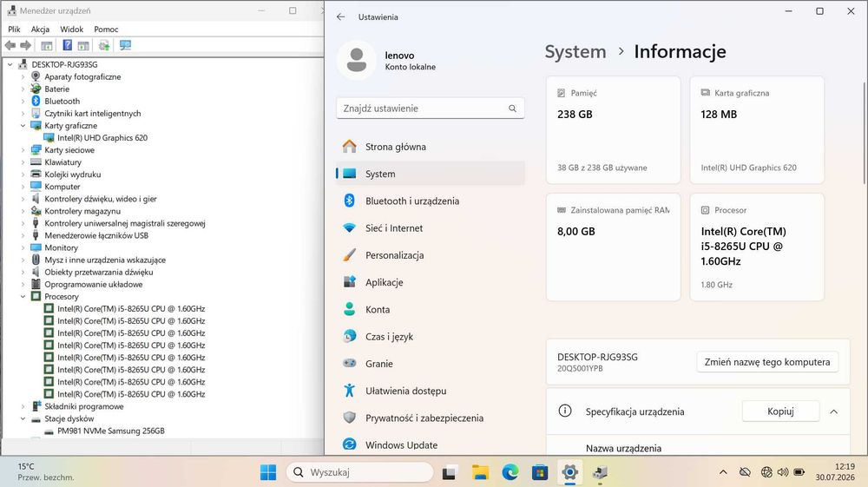Open Ułatwienia dostępu settings

point(431,391)
